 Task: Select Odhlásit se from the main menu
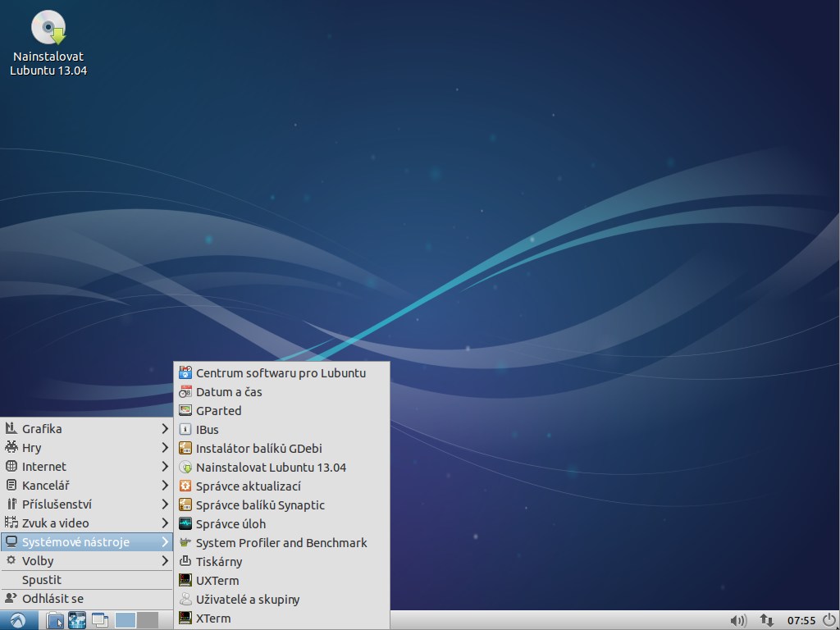(x=87, y=598)
